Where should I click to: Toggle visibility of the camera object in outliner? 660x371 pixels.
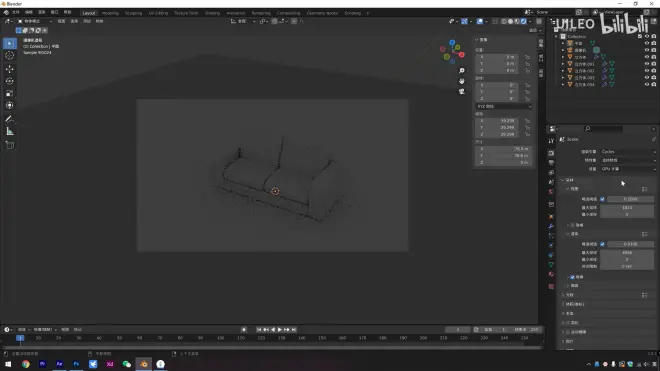(647, 50)
